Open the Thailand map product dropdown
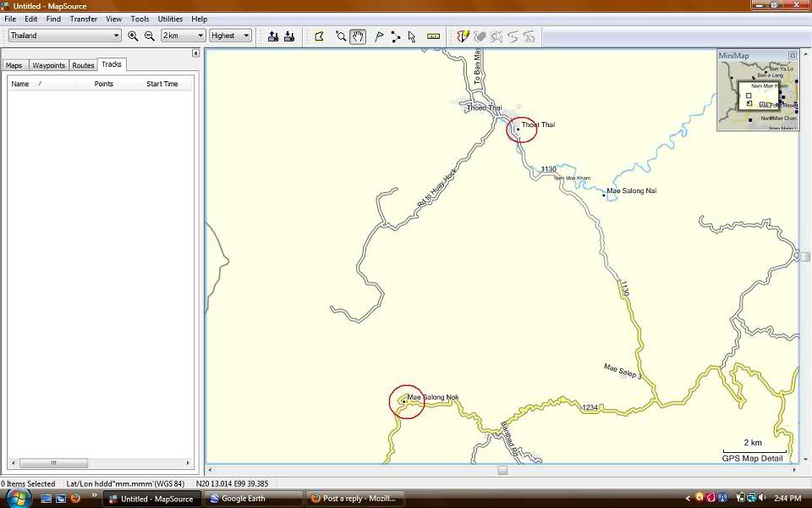Viewport: 812px width, 508px height. pos(116,36)
